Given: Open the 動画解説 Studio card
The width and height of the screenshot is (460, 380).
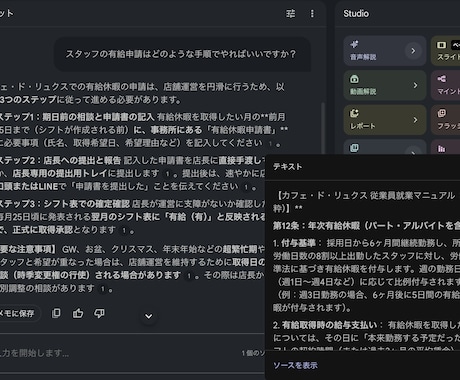Looking at the screenshot, I should pos(385,86).
